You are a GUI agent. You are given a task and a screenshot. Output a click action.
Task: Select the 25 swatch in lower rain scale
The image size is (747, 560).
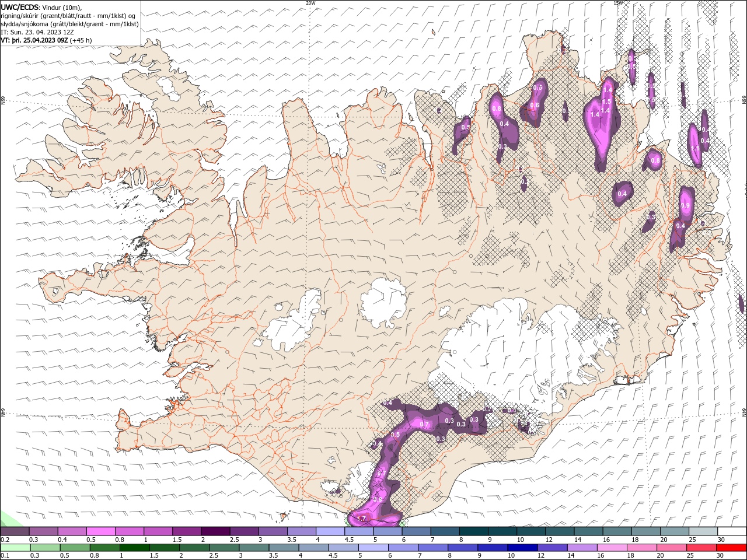click(x=702, y=548)
